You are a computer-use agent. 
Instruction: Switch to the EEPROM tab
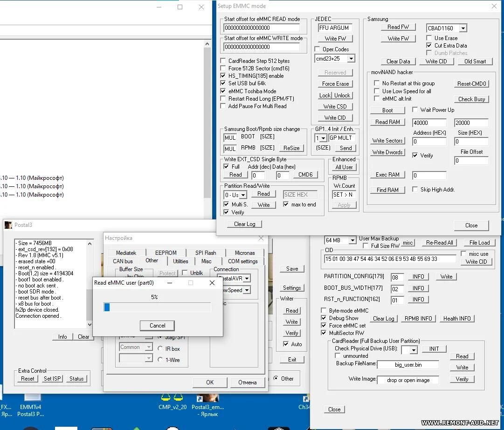point(166,253)
